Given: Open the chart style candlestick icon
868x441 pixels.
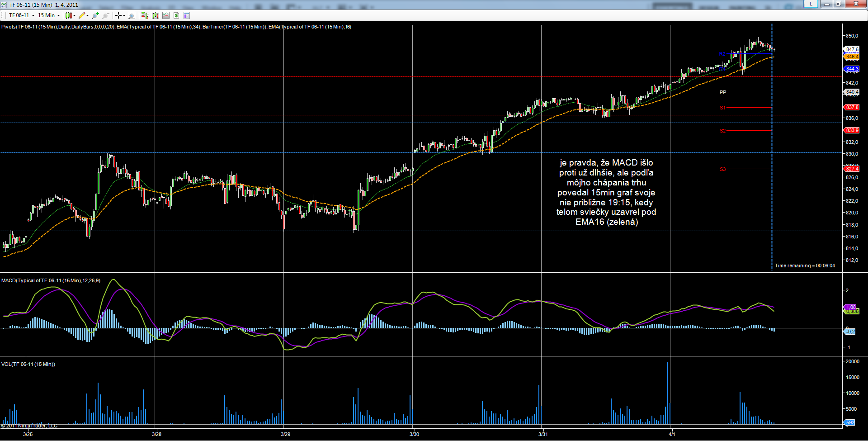Looking at the screenshot, I should tap(68, 15).
